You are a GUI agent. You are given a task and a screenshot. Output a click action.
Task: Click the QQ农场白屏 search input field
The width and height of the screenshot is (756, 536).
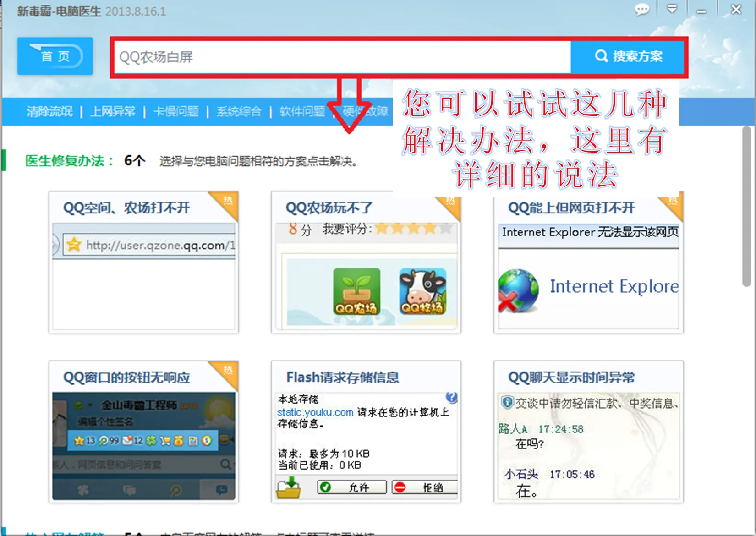pos(342,57)
